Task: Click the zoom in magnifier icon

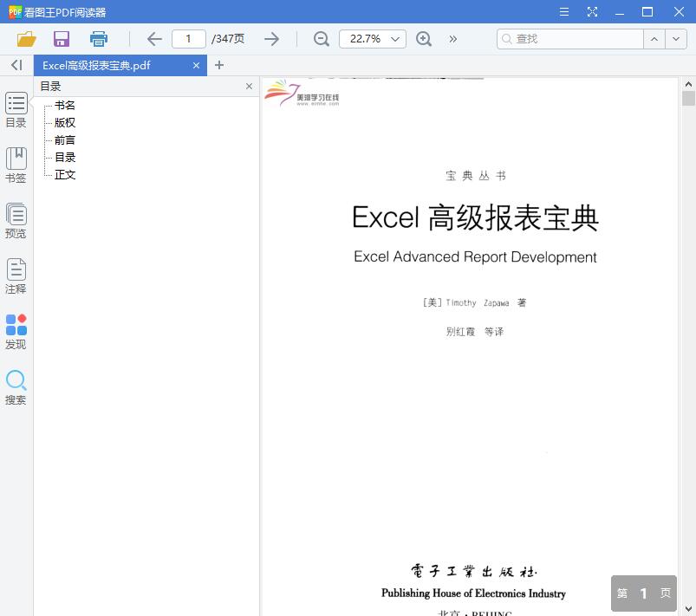Action: click(x=424, y=39)
